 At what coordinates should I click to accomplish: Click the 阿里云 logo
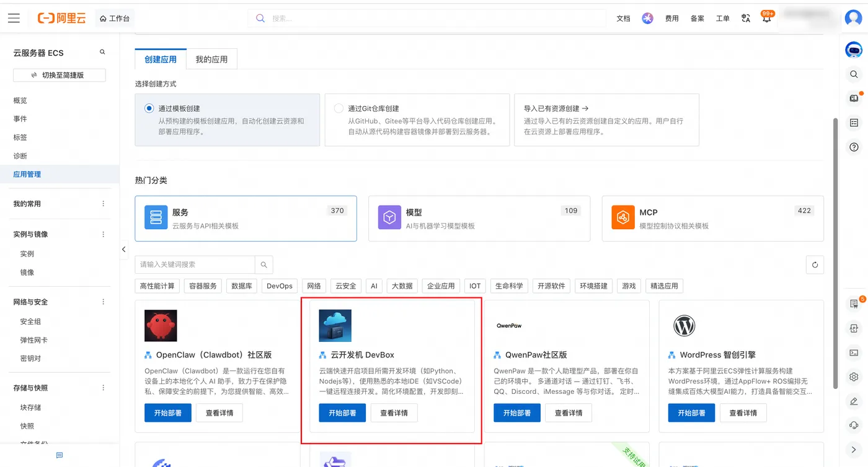point(62,19)
